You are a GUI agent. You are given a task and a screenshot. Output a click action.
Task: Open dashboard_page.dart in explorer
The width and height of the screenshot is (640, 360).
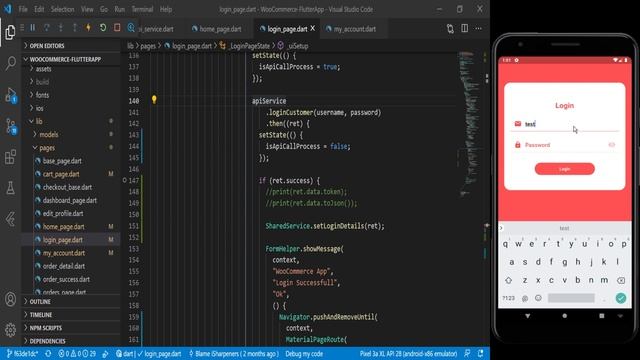pos(69,200)
